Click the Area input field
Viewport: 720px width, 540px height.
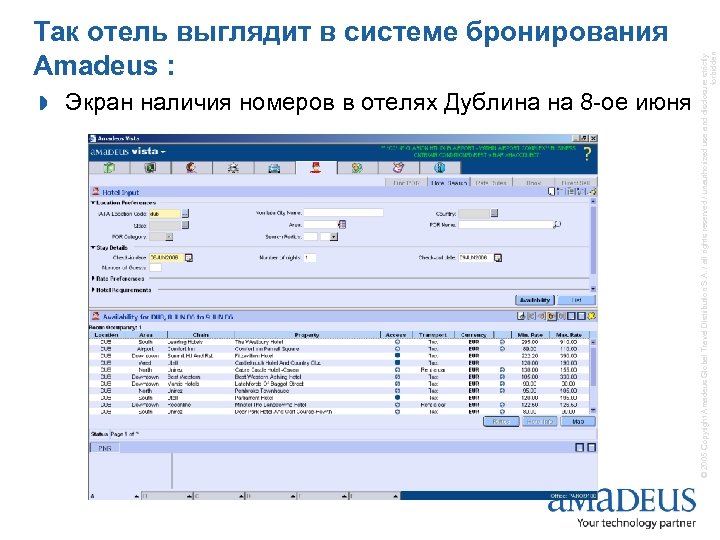[321, 225]
